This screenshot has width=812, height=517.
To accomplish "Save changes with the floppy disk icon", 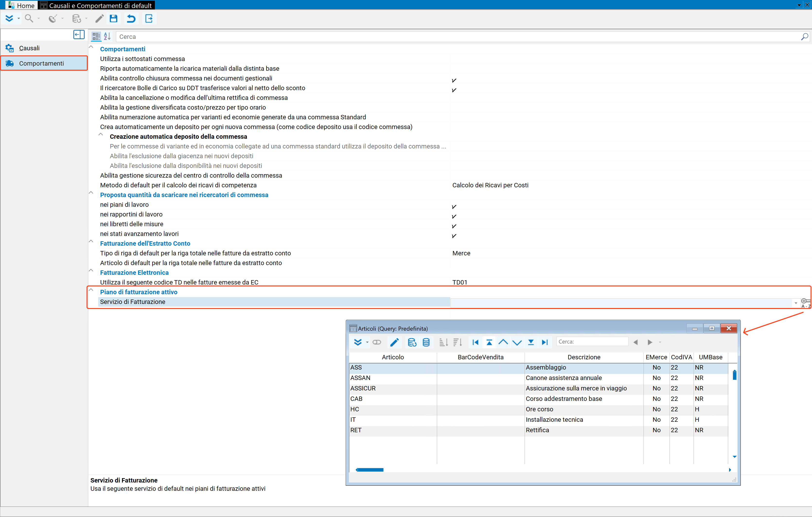I will (114, 18).
